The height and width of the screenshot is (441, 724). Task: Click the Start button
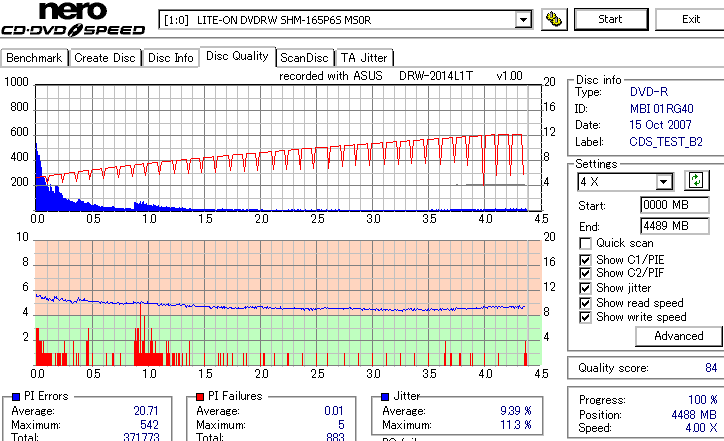point(610,19)
